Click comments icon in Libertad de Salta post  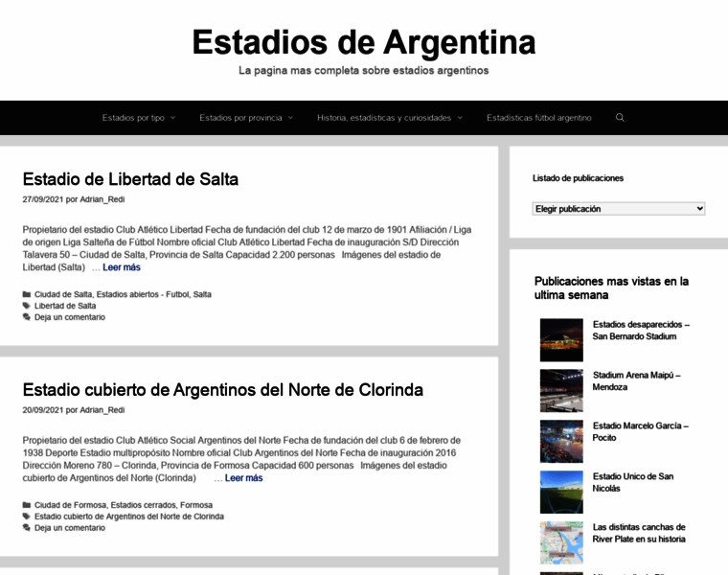tap(27, 317)
